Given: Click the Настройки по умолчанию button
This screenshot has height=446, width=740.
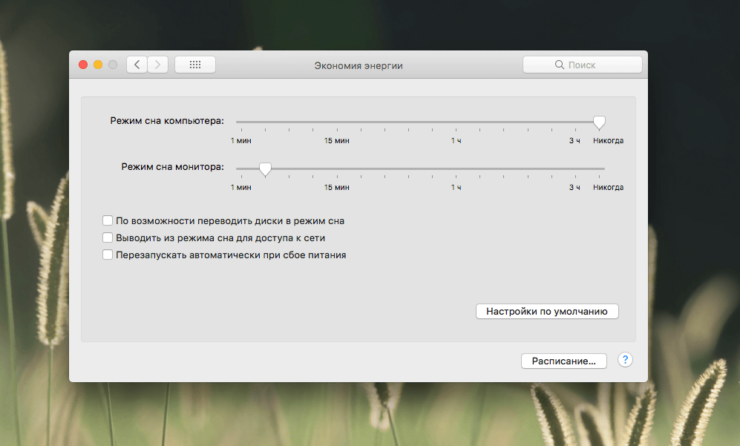Looking at the screenshot, I should [546, 311].
